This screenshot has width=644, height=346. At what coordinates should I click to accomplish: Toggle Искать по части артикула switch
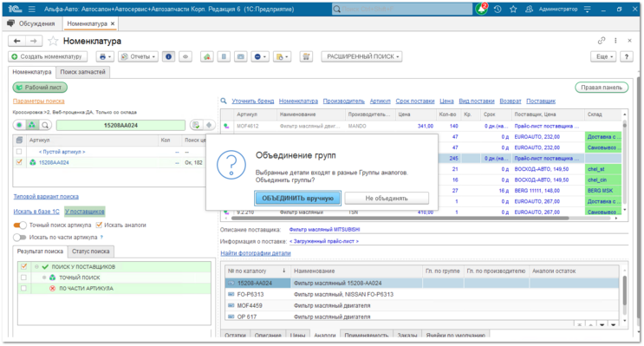point(20,237)
